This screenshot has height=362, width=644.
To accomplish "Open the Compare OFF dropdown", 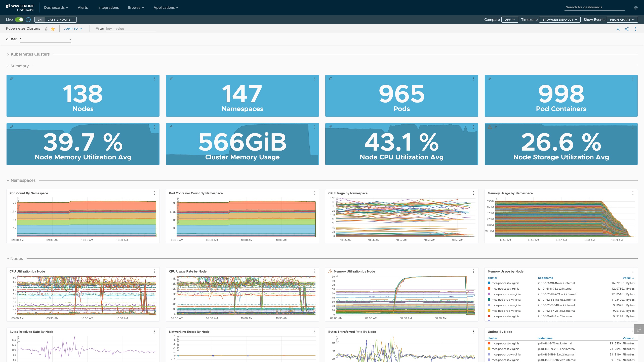I will [x=510, y=20].
